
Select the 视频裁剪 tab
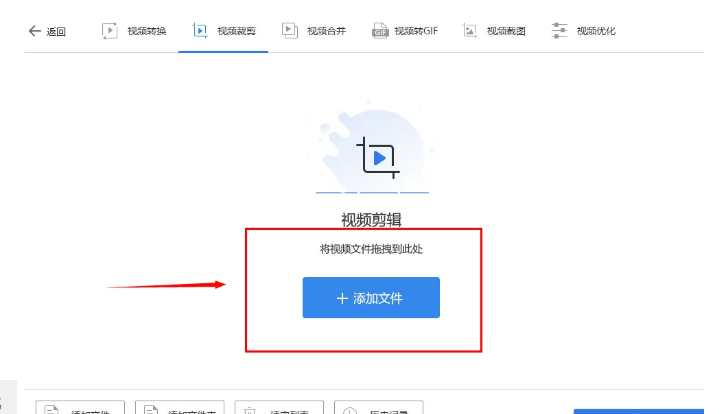223,31
